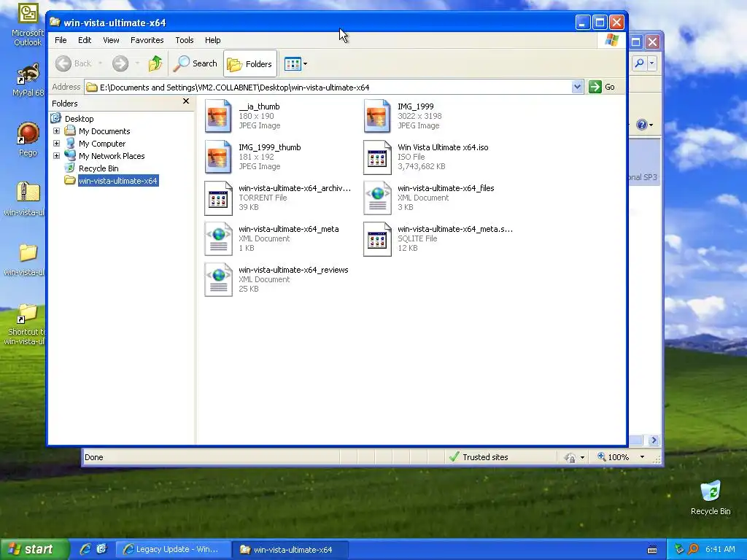Open the Tools menu
747x560 pixels.
click(185, 40)
